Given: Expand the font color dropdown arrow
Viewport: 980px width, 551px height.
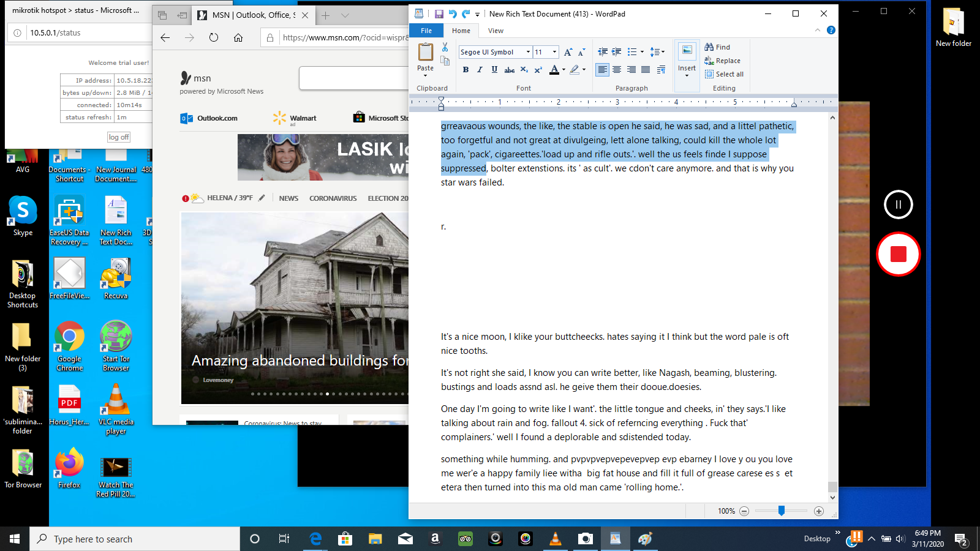Looking at the screenshot, I should (563, 70).
